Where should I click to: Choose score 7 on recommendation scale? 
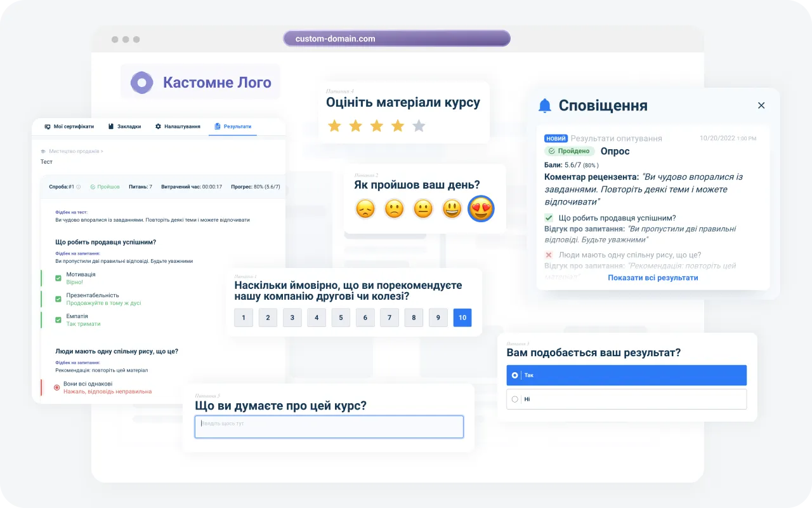[x=389, y=317]
